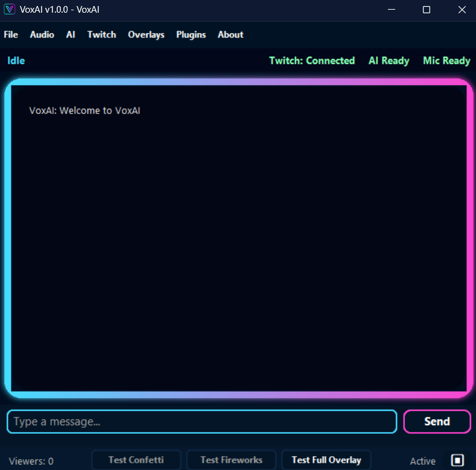Click the Test Confetti button

pyautogui.click(x=136, y=460)
